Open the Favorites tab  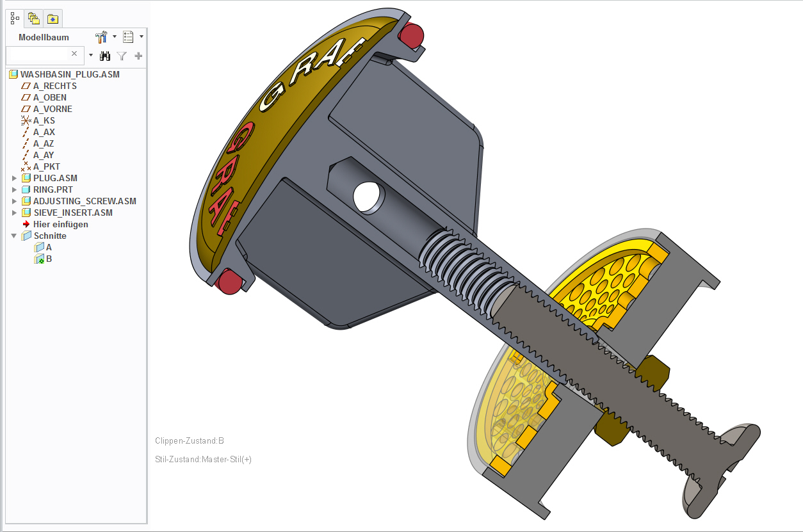click(x=53, y=19)
